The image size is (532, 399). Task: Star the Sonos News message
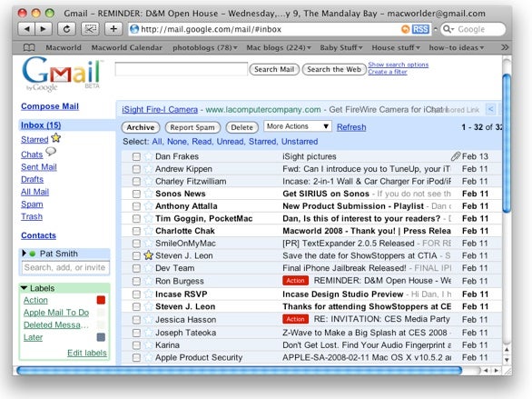tap(148, 194)
